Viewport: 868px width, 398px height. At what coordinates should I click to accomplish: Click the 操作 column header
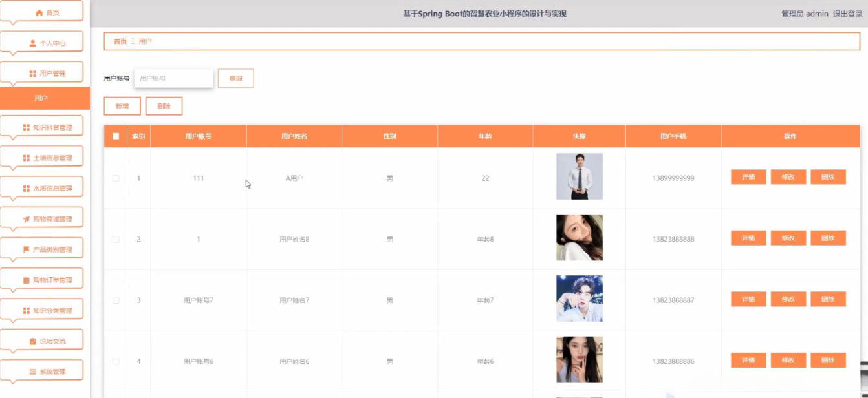790,136
